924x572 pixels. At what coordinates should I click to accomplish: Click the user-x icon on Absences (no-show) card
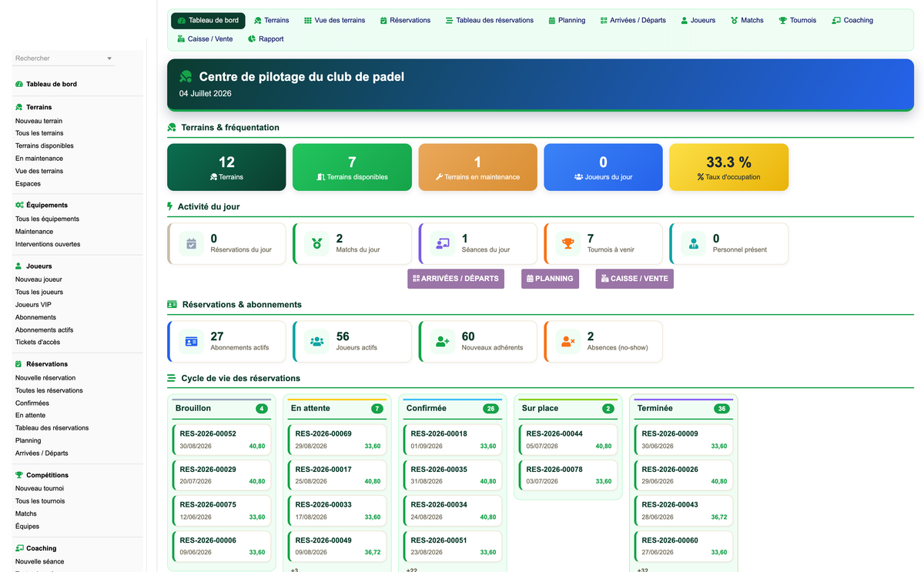click(568, 342)
